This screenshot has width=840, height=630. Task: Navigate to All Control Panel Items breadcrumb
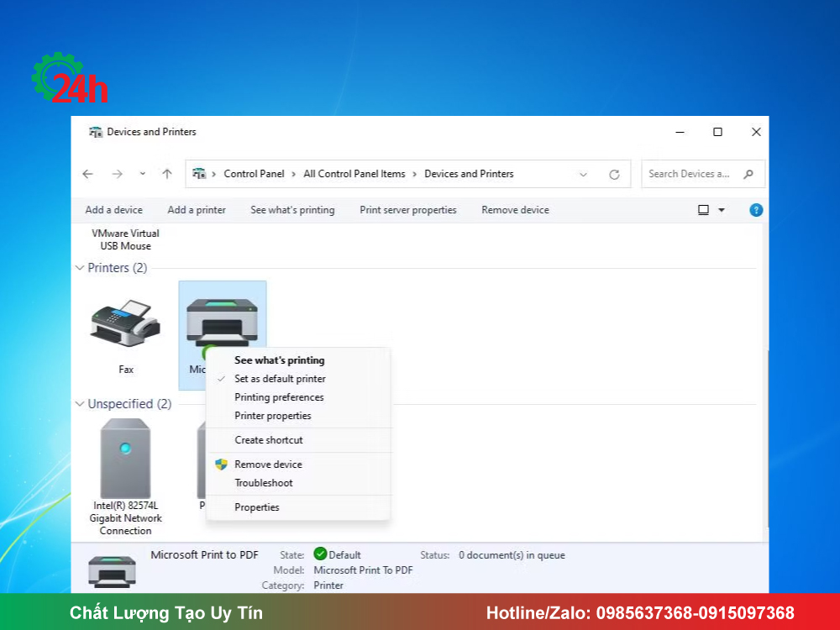point(354,174)
